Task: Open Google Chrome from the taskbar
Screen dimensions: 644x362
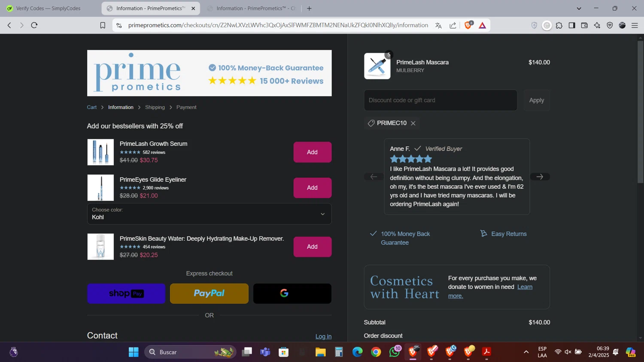Action: [376, 352]
